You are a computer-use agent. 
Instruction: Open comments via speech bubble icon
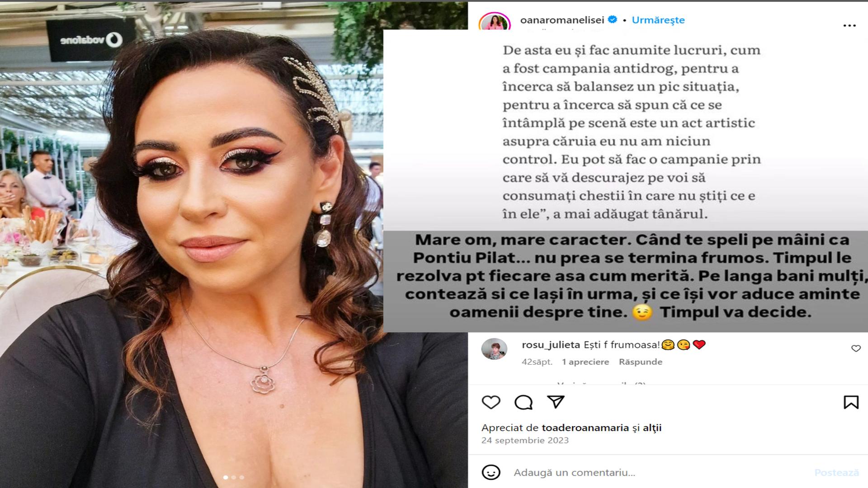pyautogui.click(x=524, y=402)
